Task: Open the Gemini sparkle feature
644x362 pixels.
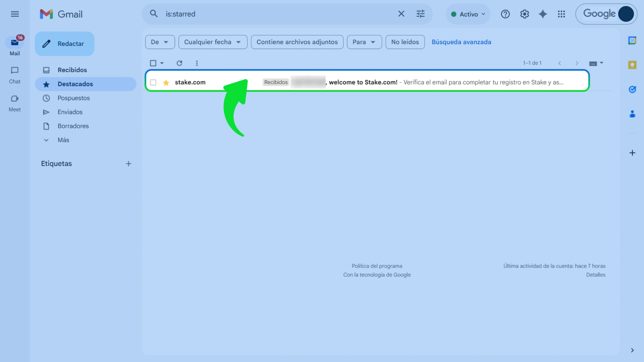Action: [543, 14]
